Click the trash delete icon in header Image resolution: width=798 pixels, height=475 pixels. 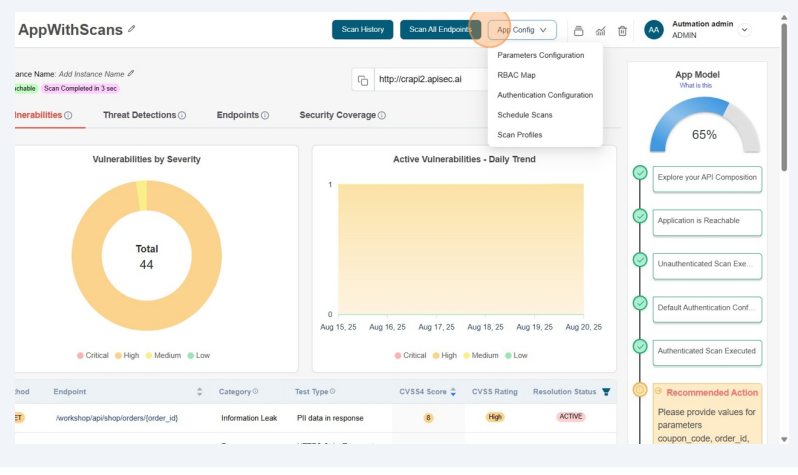point(622,30)
